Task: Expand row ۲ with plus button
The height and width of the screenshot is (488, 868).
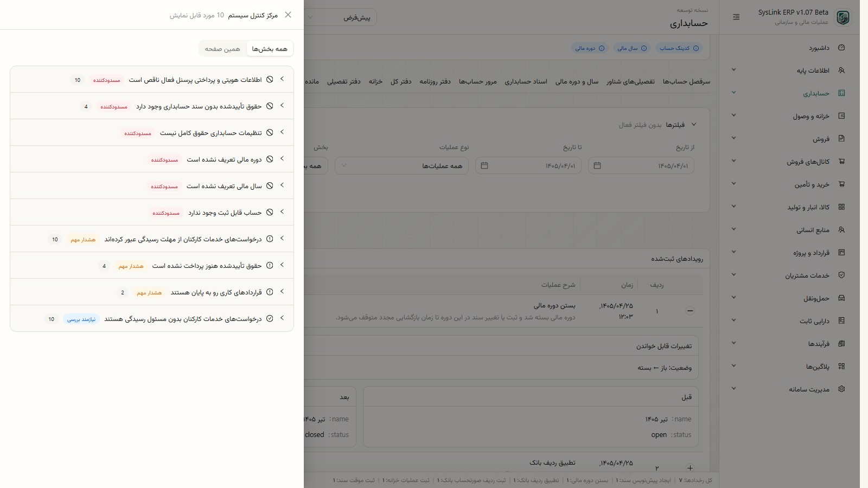Action: [690, 468]
